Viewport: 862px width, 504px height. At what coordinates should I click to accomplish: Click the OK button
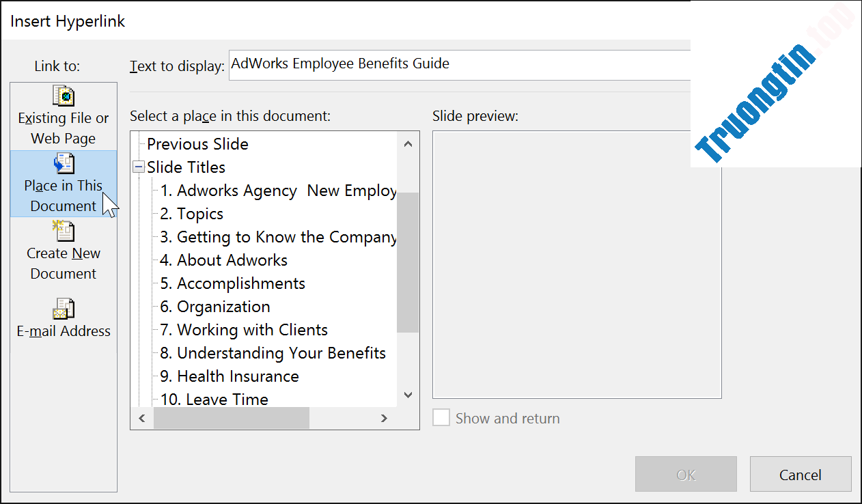[686, 475]
